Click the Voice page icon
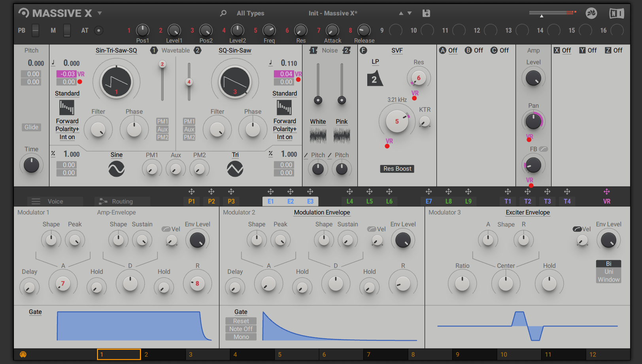 tap(36, 201)
